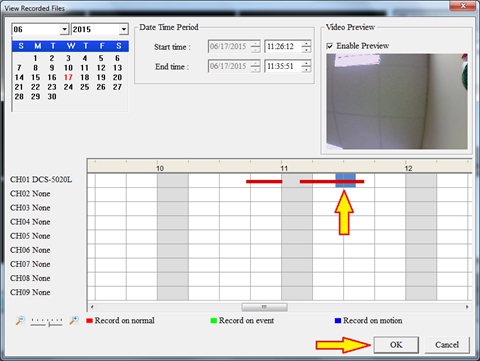Click the zoom in magnifier icon
This screenshot has width=480, height=361.
click(74, 321)
